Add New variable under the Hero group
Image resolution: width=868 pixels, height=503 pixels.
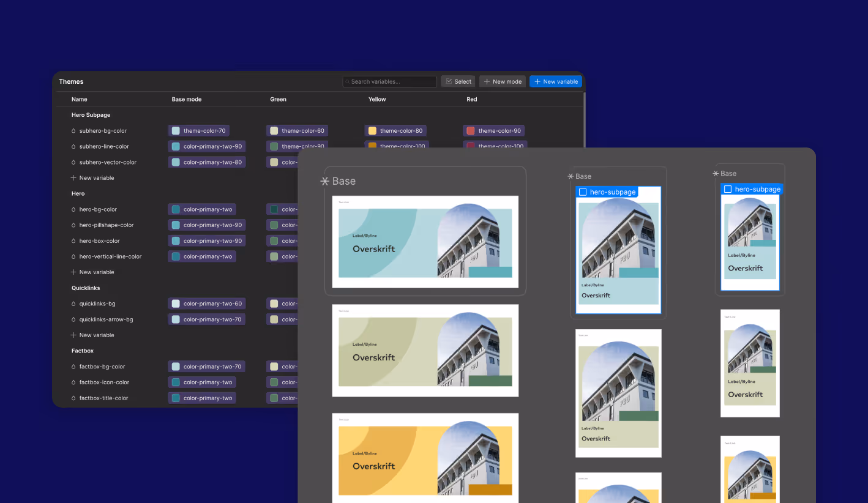pos(92,272)
